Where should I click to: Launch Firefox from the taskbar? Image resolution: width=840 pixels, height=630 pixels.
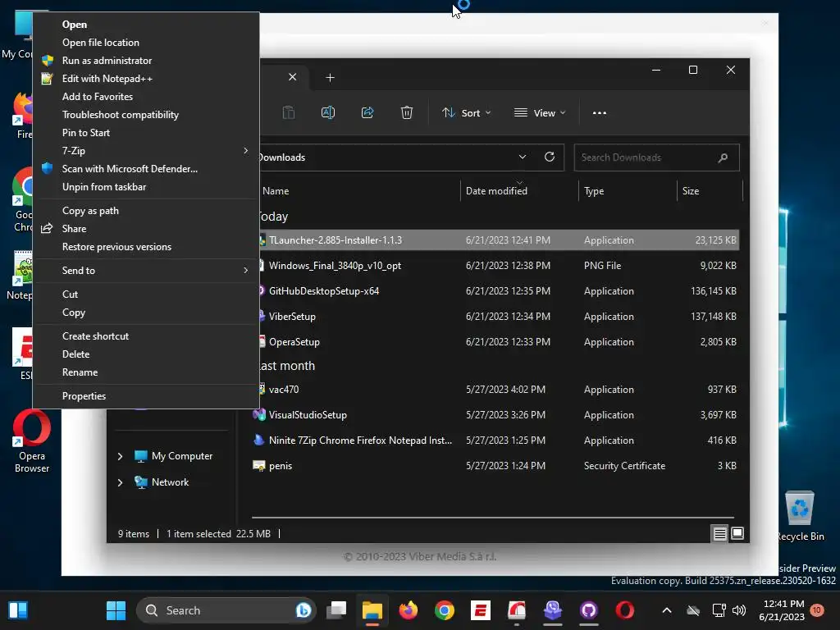point(409,610)
